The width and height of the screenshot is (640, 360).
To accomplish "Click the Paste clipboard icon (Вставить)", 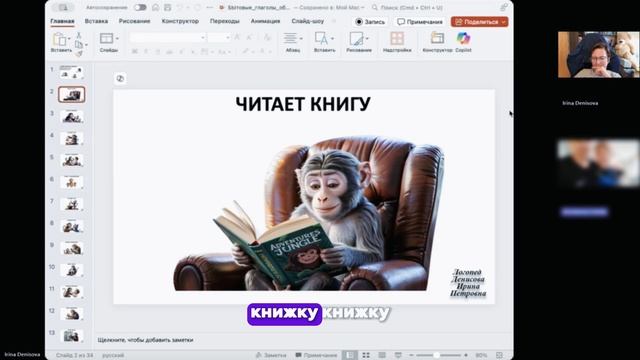I will click(60, 39).
